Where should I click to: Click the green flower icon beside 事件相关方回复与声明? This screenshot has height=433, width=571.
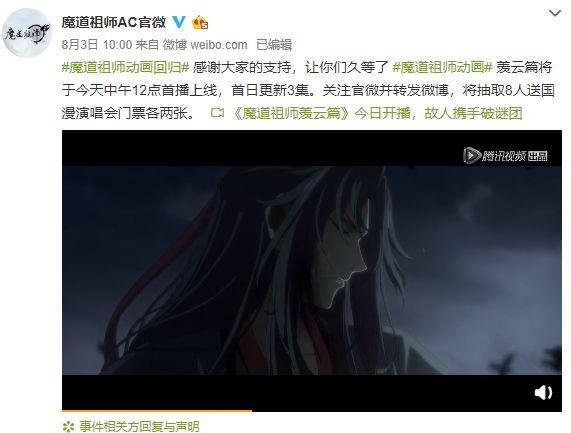(x=68, y=426)
